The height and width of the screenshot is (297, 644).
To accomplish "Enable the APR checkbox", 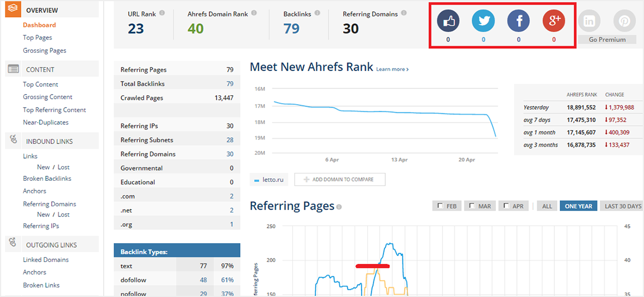I will pos(505,206).
